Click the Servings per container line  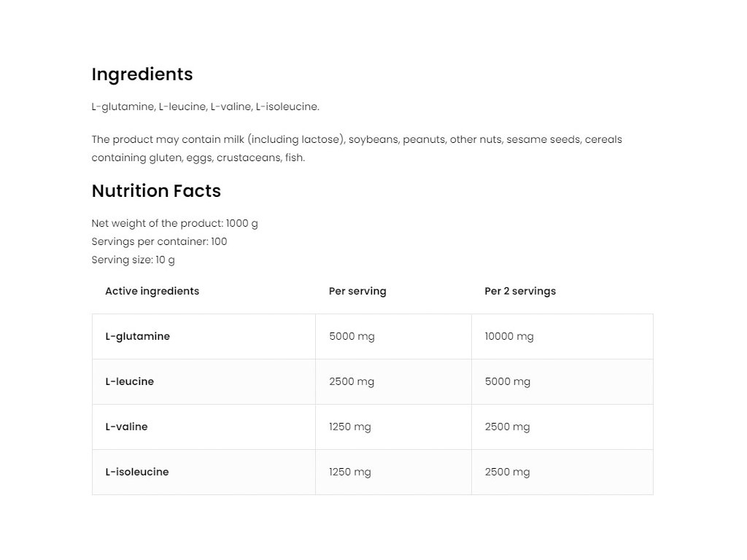(x=159, y=241)
